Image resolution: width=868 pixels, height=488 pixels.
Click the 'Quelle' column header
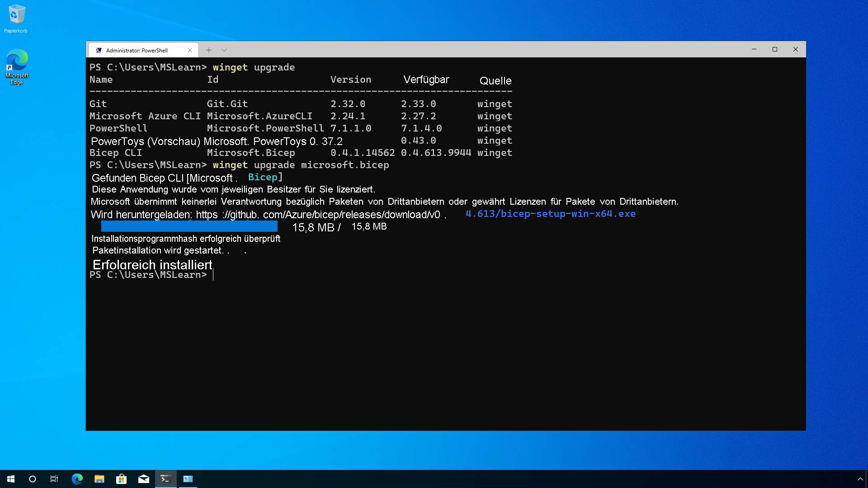coord(495,81)
